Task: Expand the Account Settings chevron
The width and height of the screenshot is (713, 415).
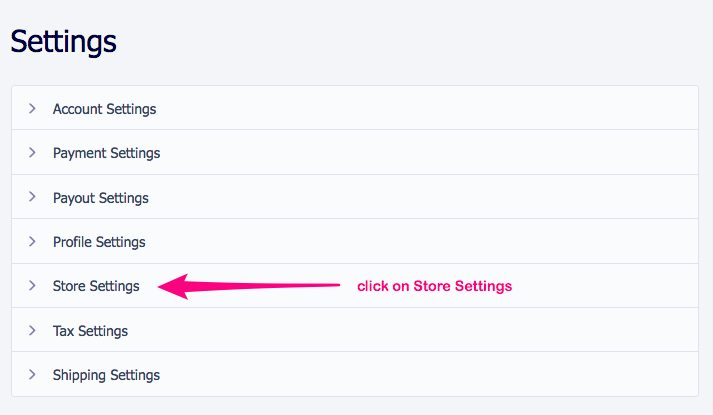Action: click(32, 108)
